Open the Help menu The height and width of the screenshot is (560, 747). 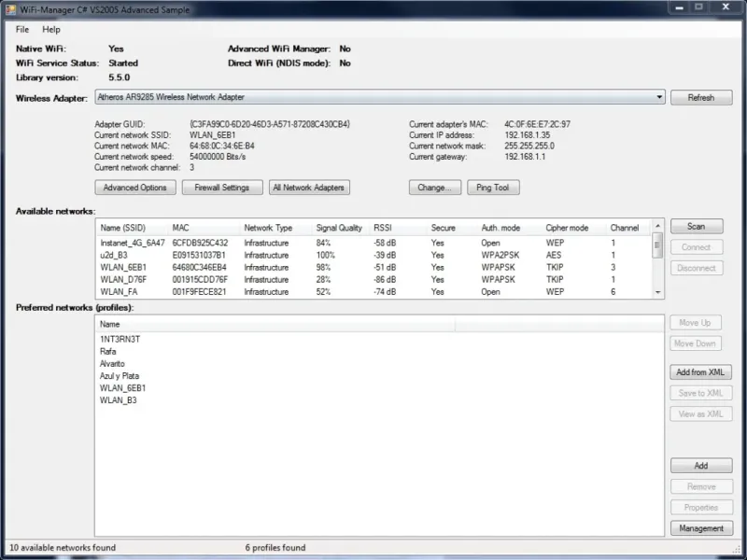tap(51, 30)
